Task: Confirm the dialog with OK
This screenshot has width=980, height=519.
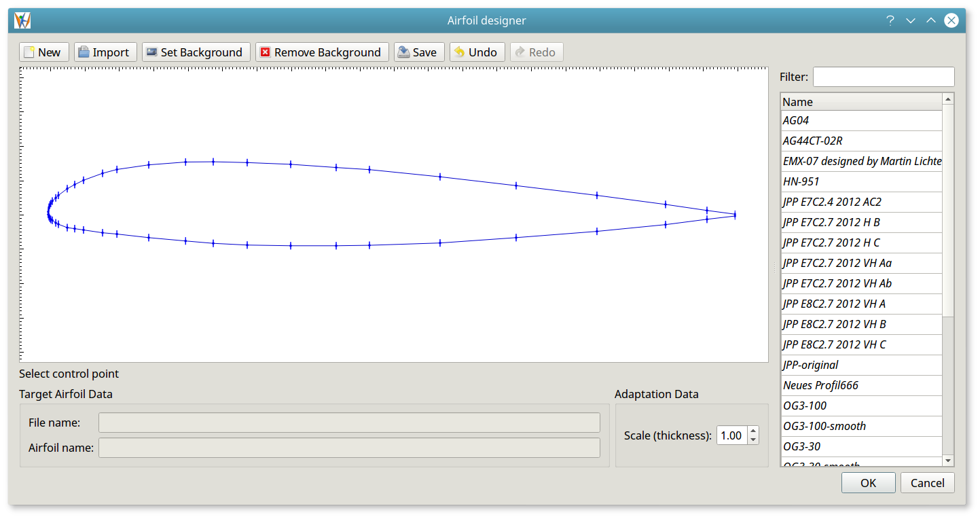Action: 868,483
